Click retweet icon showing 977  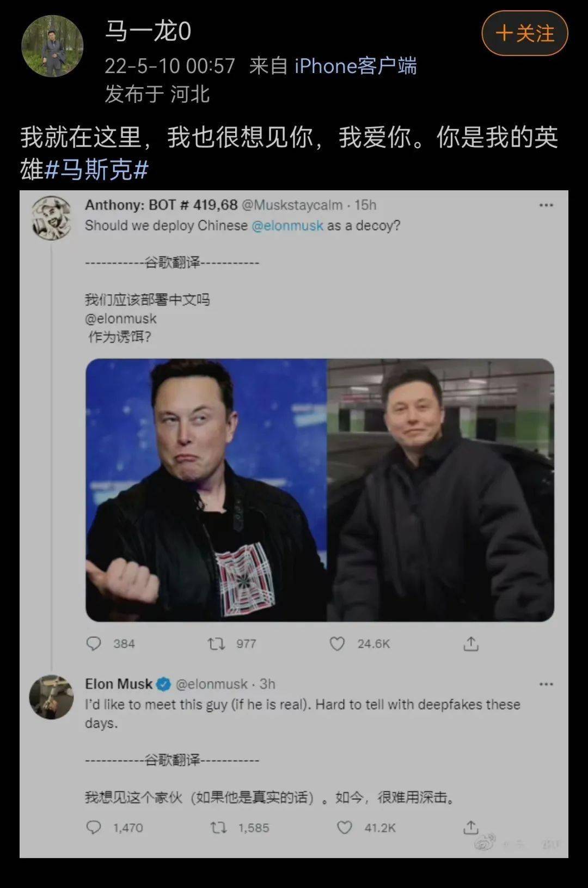[x=216, y=644]
